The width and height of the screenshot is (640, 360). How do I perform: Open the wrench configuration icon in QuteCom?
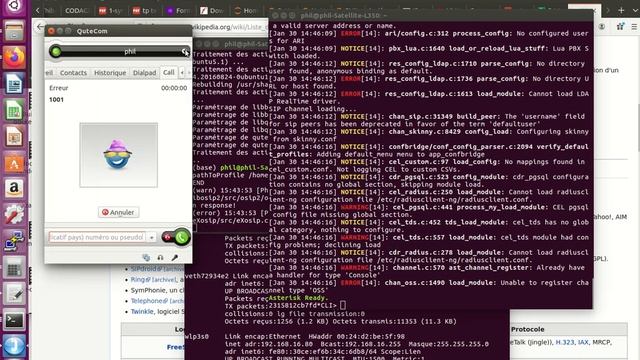(175, 258)
